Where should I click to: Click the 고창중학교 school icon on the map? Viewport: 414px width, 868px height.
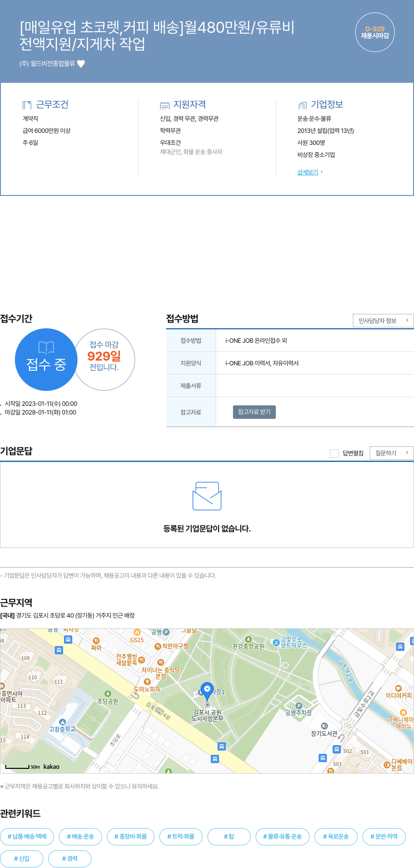coord(63,722)
